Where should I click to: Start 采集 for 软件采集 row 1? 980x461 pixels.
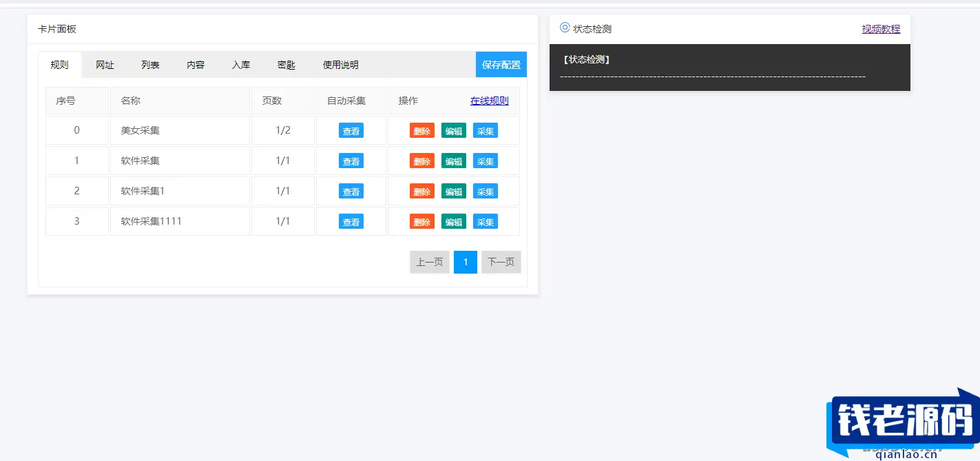pos(486,161)
